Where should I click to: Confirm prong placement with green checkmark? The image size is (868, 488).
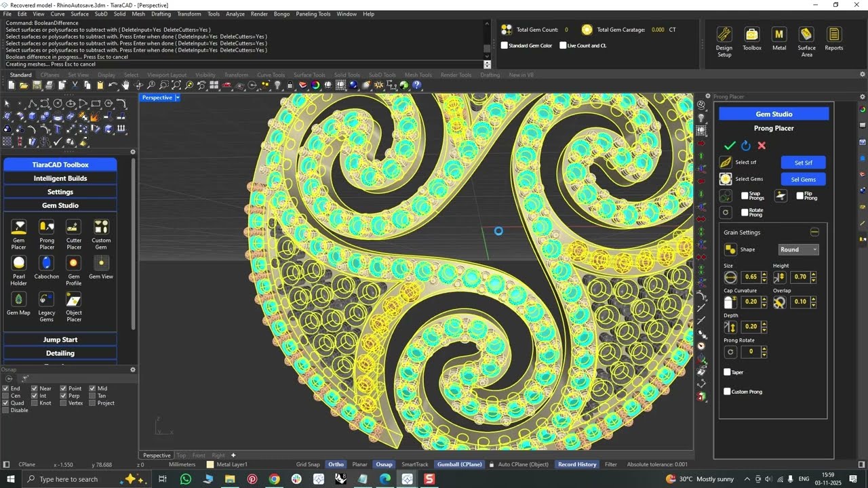(x=730, y=145)
